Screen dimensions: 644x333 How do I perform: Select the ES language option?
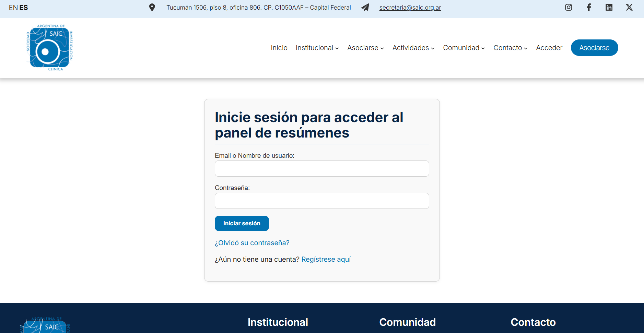pos(24,8)
